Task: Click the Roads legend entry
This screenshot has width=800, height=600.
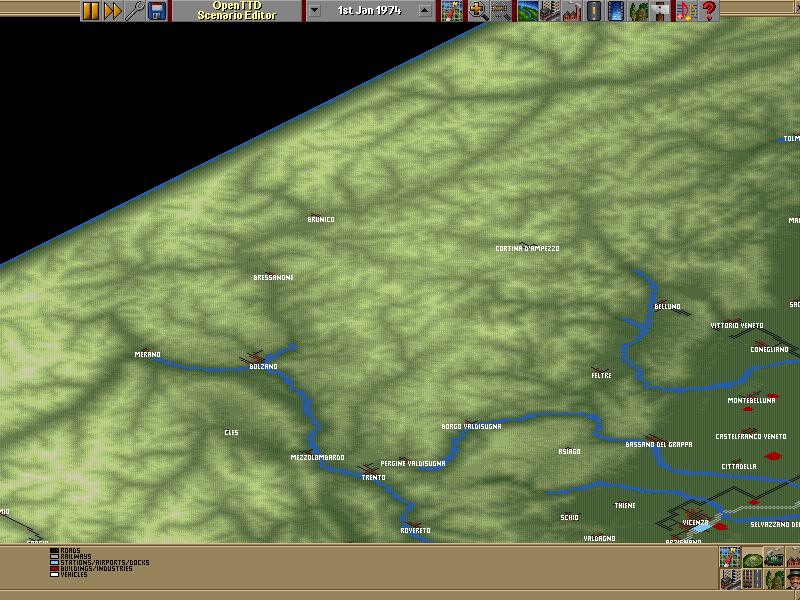Action: (65, 551)
